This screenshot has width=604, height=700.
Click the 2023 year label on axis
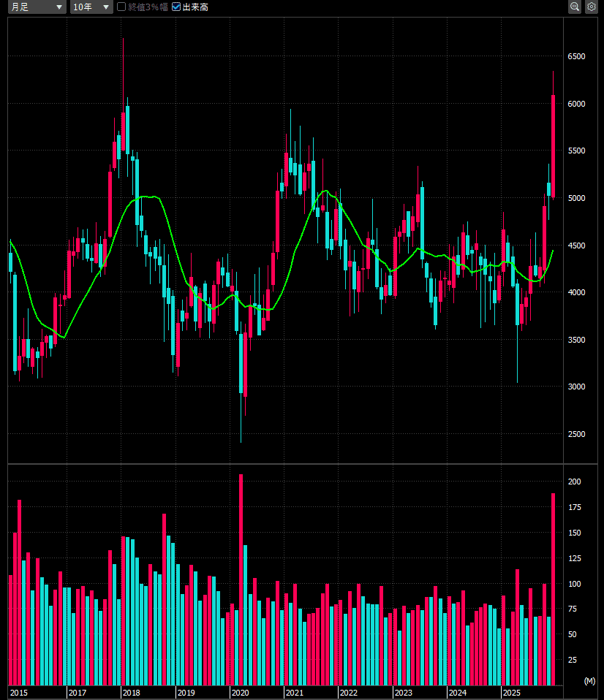pos(403,693)
